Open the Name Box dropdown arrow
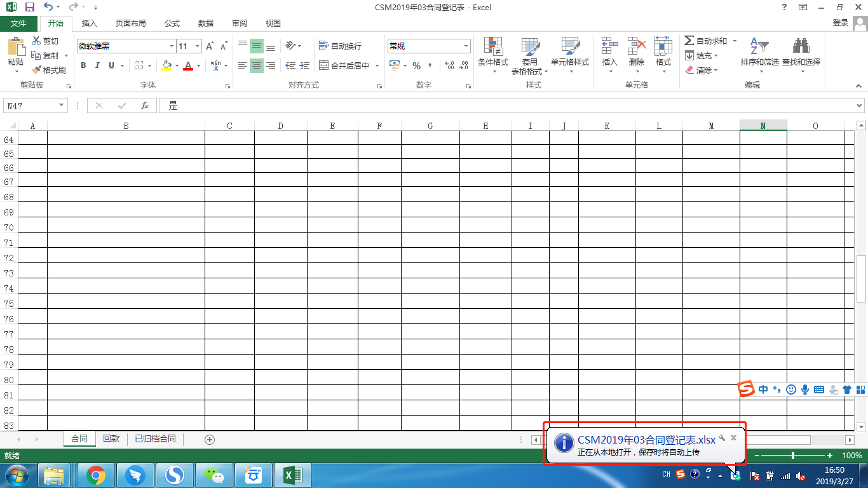Image resolution: width=868 pixels, height=488 pixels. (62, 106)
